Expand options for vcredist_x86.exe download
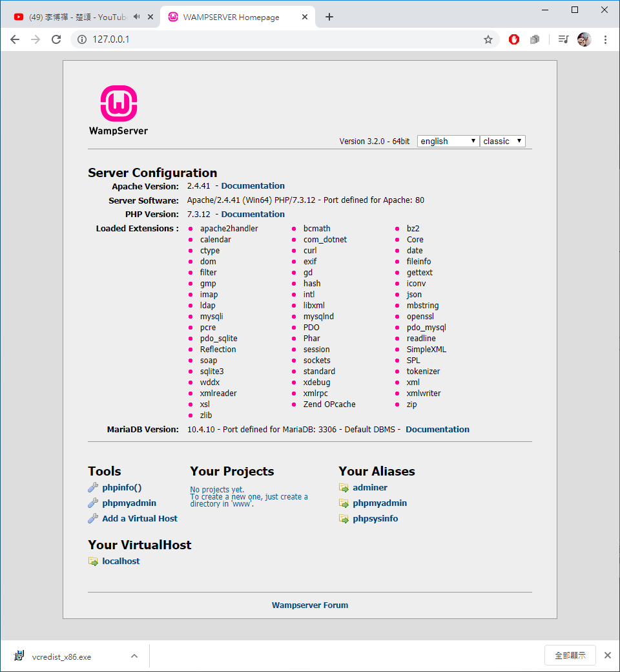 [134, 656]
